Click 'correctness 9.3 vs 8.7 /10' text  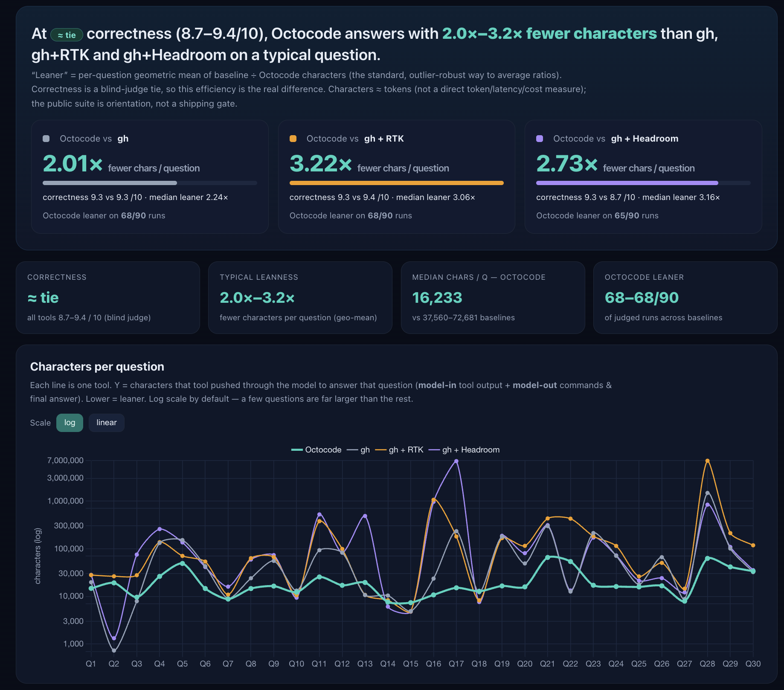point(586,197)
